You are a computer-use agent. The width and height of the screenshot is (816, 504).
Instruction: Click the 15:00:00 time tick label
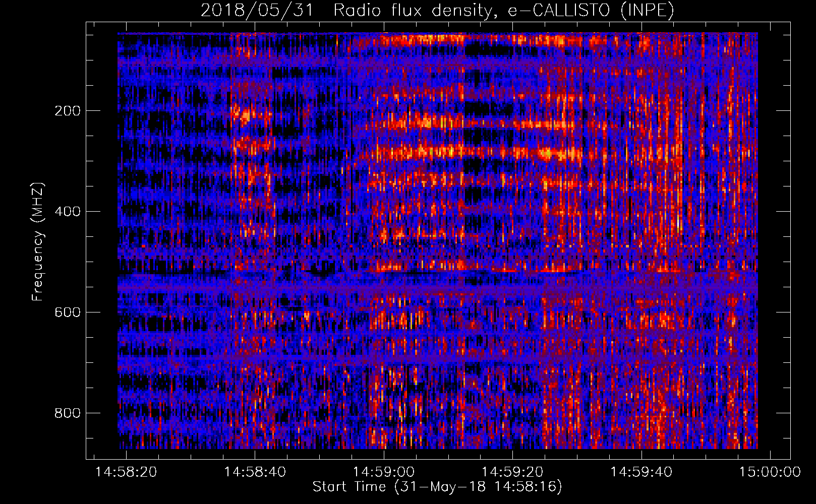point(770,472)
